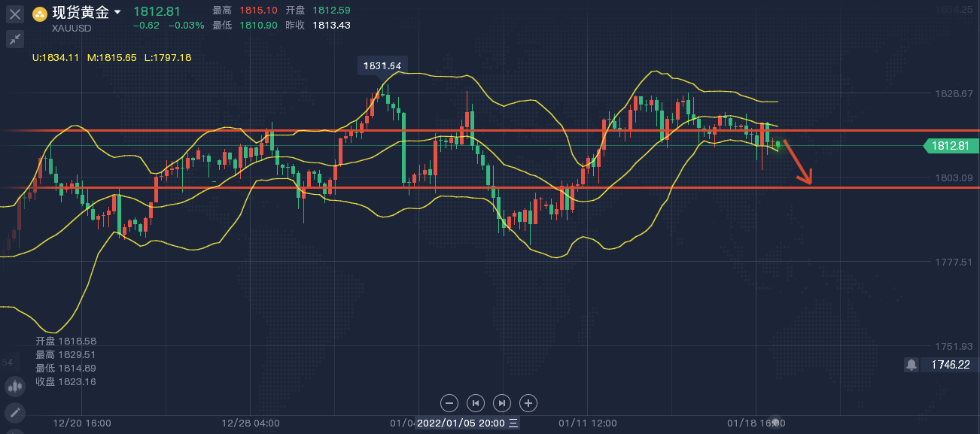Step to the previous candle
The image size is (980, 434).
[x=475, y=402]
